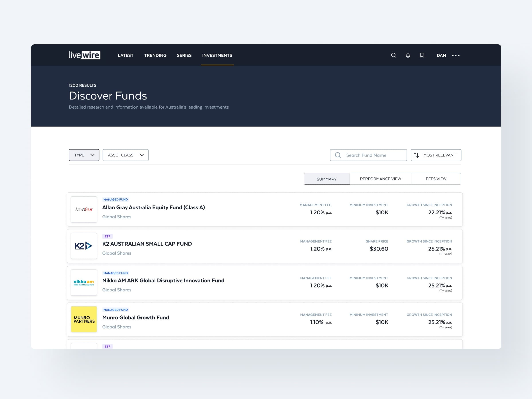This screenshot has height=399, width=532.
Task: Go to the Series section
Action: point(184,55)
